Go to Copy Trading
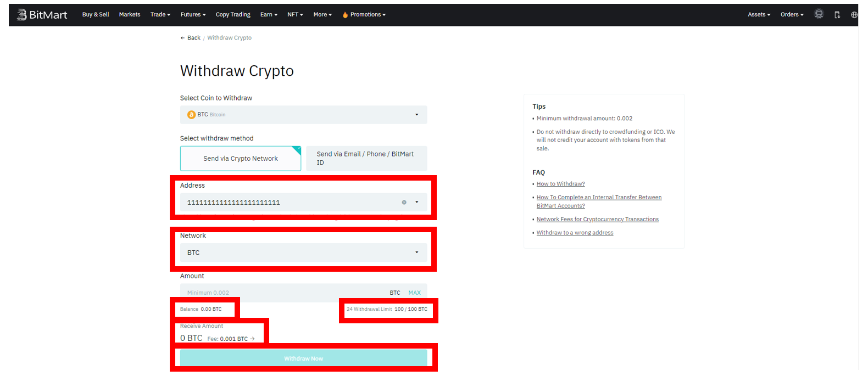This screenshot has height=387, width=868. [x=233, y=15]
